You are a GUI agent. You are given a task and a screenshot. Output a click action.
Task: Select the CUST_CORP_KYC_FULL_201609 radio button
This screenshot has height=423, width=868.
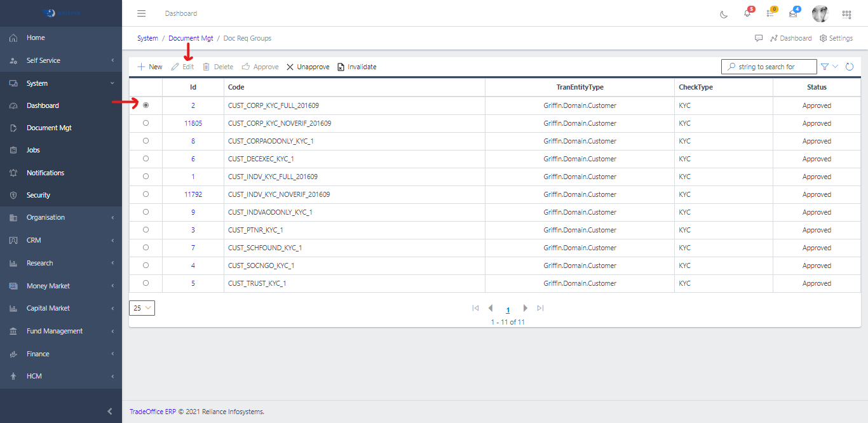(146, 105)
